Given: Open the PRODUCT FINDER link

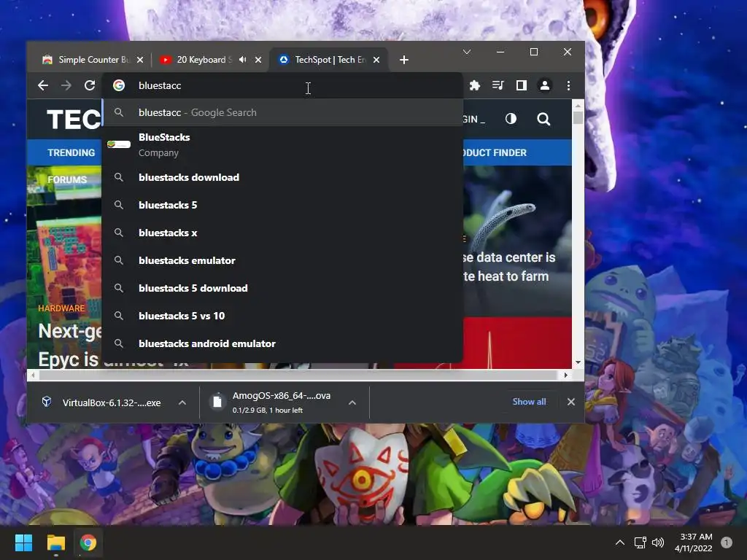Looking at the screenshot, I should click(x=495, y=152).
